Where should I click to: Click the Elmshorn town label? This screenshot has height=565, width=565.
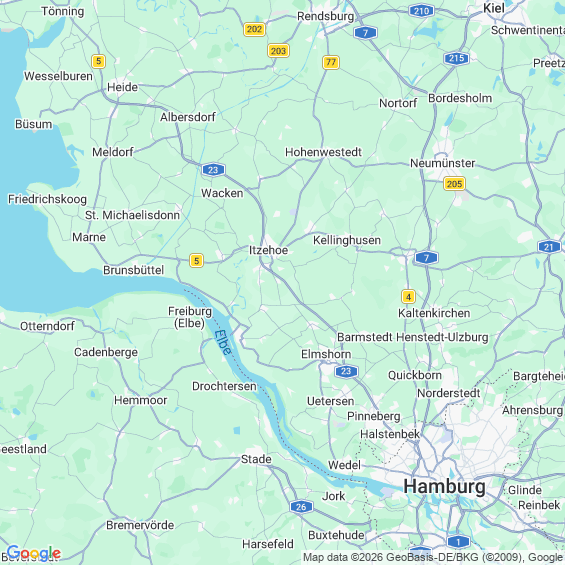(x=326, y=354)
